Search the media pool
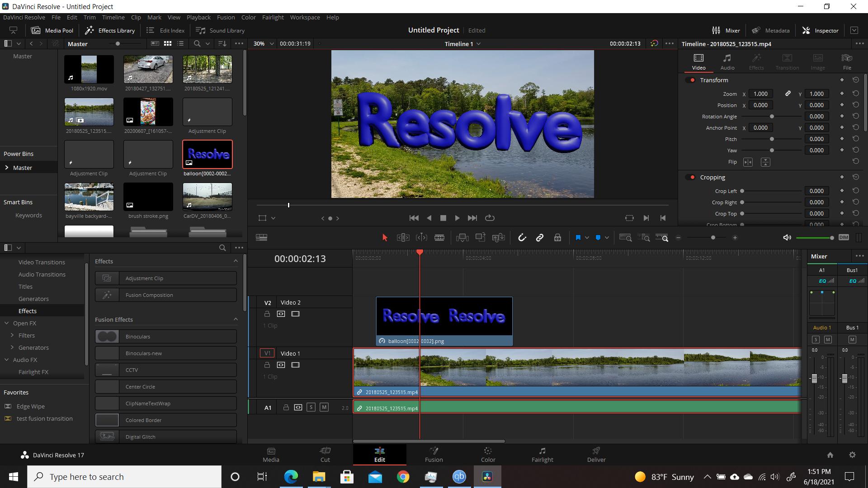Screen dimensions: 868x488 pyautogui.click(x=197, y=43)
